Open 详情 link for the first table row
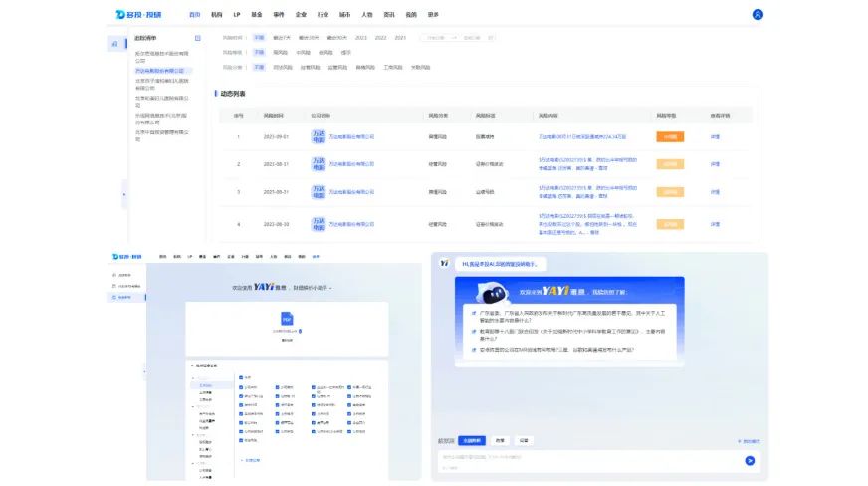This screenshot has width=868, height=486. point(715,136)
